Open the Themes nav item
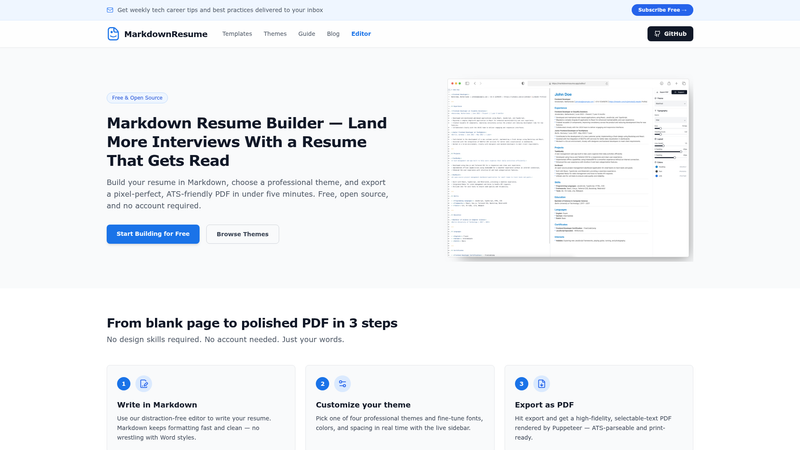This screenshot has height=450, width=800. click(275, 34)
